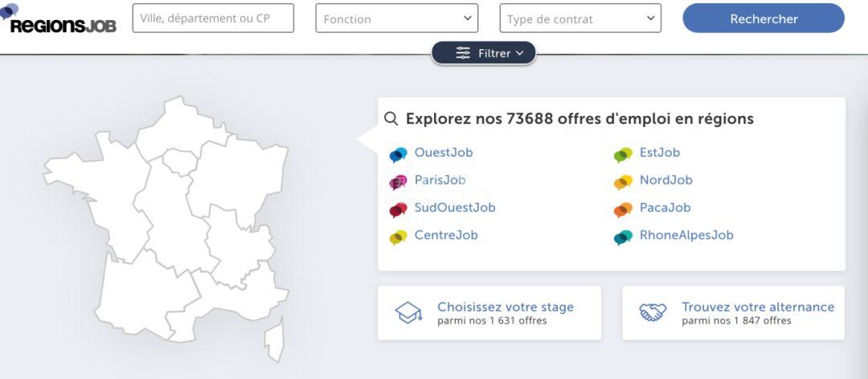Open the Trouvez votre alternance link

758,307
